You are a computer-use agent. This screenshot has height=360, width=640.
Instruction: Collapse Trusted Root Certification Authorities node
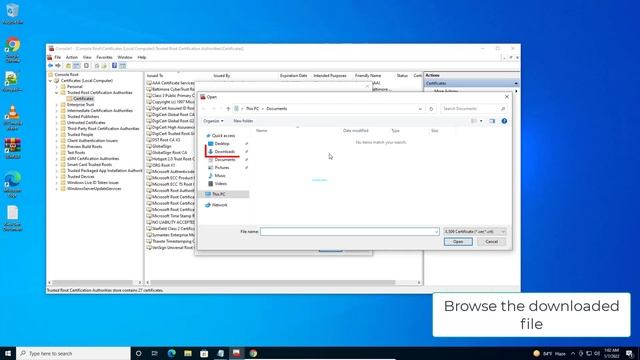coord(57,93)
